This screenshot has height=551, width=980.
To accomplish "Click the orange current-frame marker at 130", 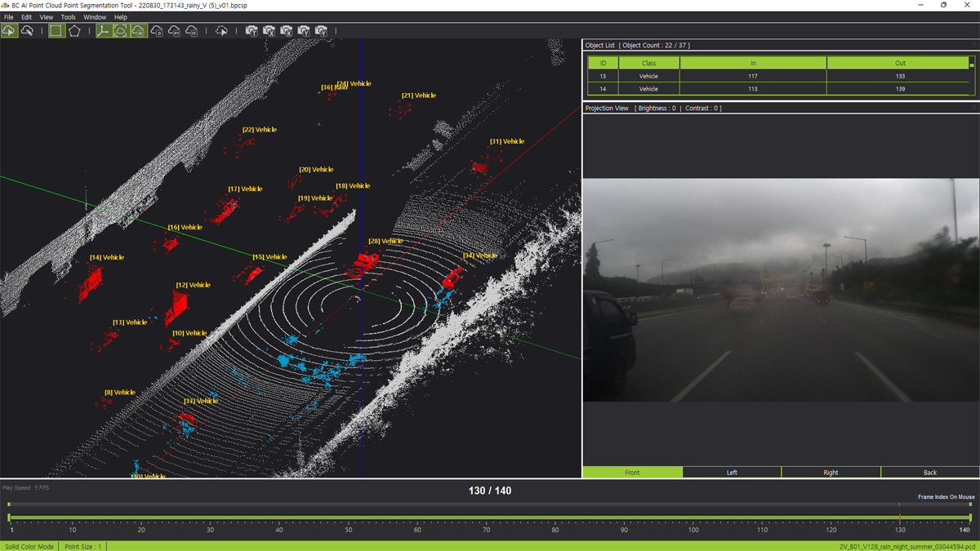I will 900,518.
